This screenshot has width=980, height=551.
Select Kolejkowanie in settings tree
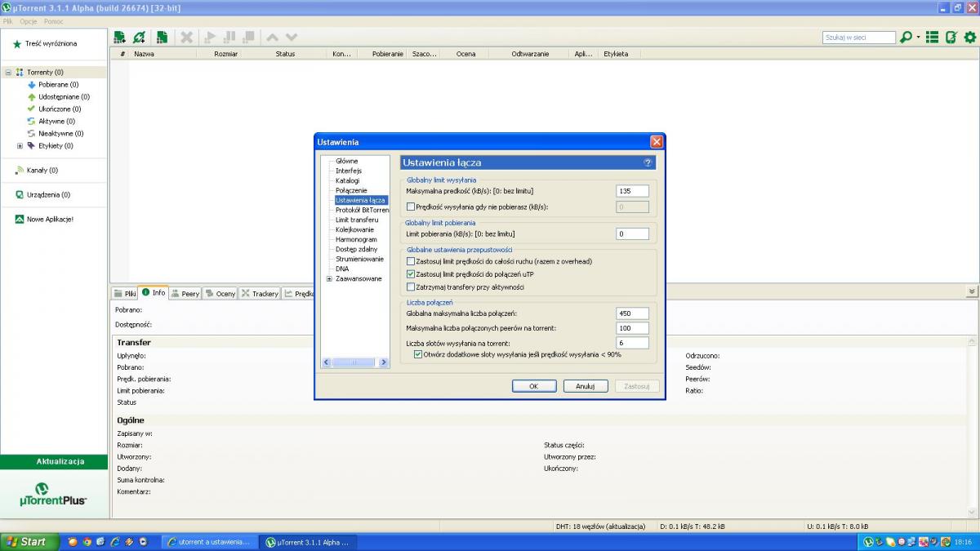coord(354,229)
